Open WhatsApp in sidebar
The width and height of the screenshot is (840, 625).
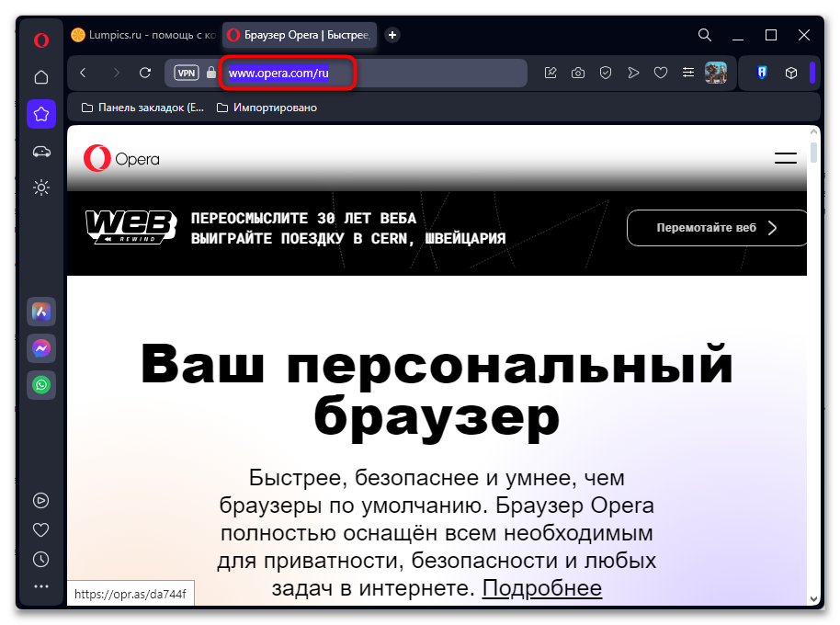[x=41, y=385]
